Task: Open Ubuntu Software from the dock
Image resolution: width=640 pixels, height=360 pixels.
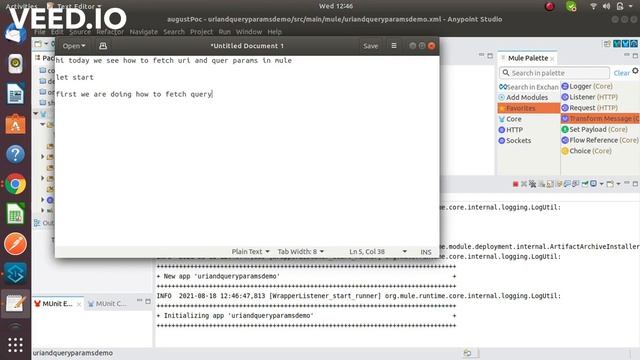Action: click(x=16, y=124)
